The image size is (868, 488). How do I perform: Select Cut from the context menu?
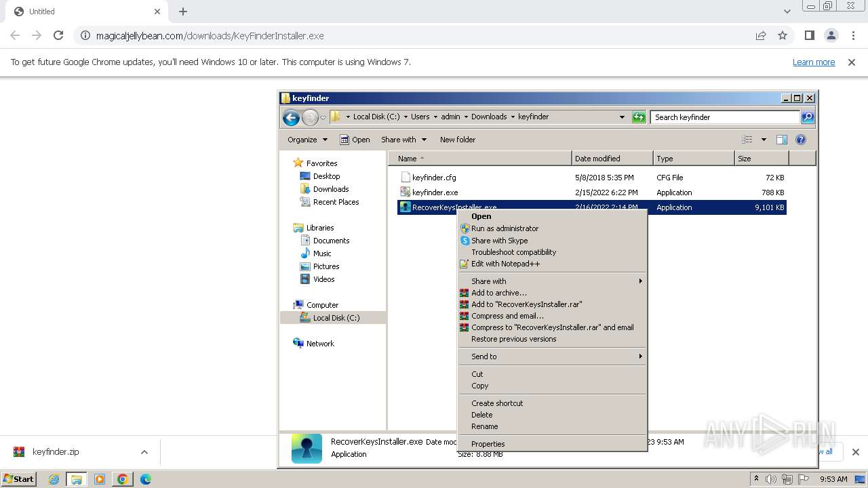tap(552, 374)
